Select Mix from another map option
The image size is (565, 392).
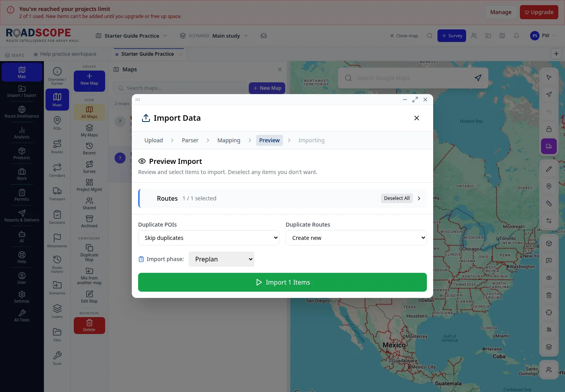click(89, 276)
